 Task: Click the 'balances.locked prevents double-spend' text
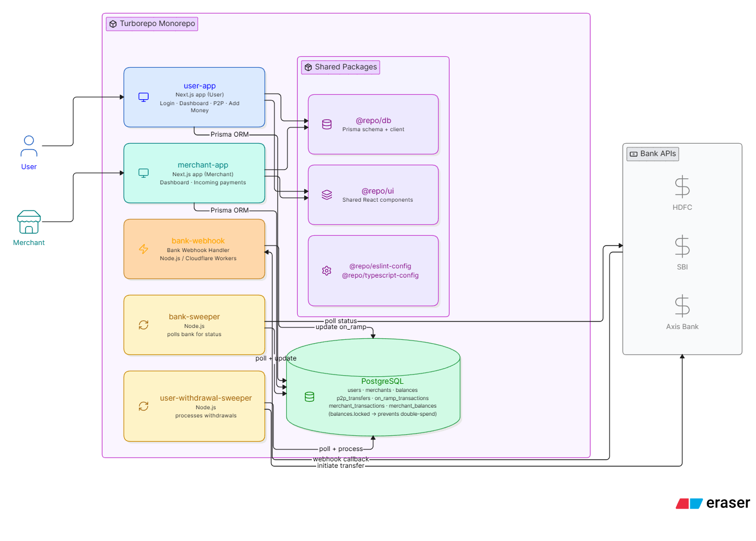click(x=382, y=414)
